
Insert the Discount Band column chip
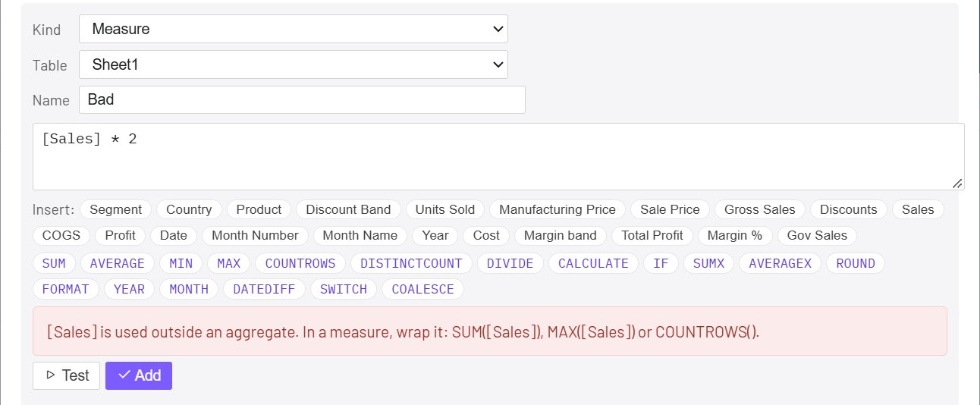coord(348,209)
